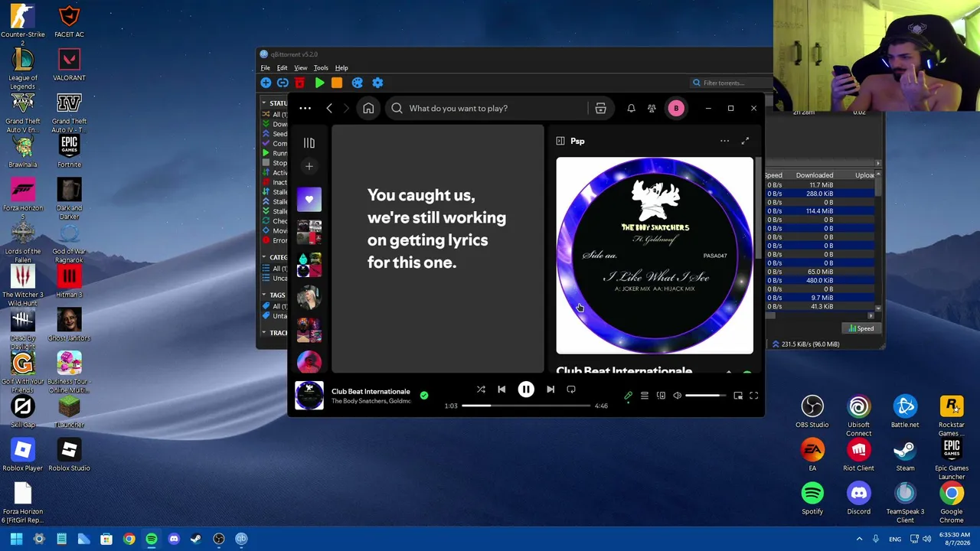This screenshot has width=980, height=551.
Task: Focus qBittorrent 'Filter torrents' field
Action: (731, 83)
